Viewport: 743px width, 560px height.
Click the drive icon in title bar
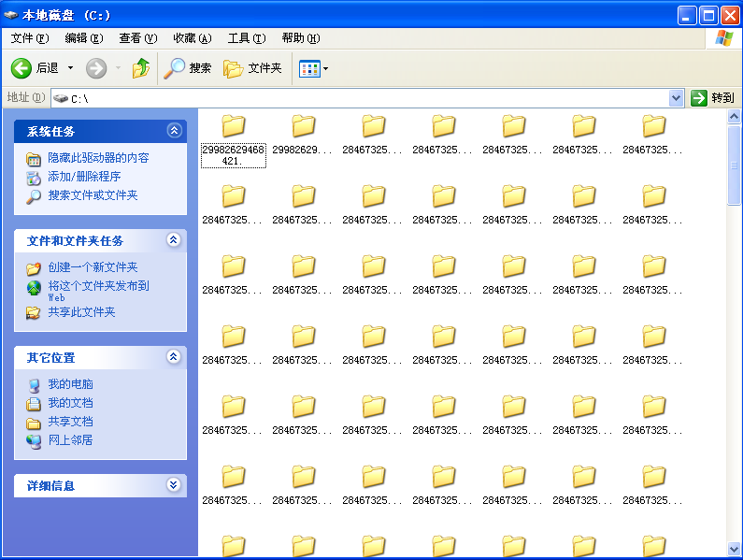coord(11,15)
